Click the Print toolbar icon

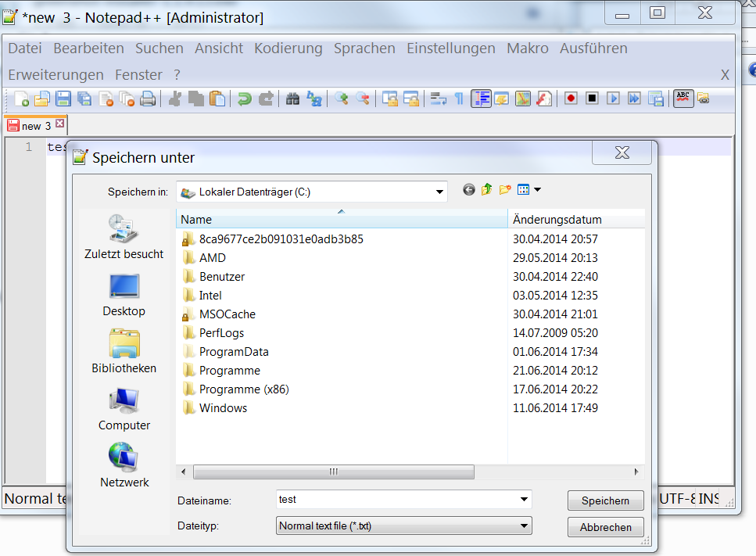[x=148, y=99]
